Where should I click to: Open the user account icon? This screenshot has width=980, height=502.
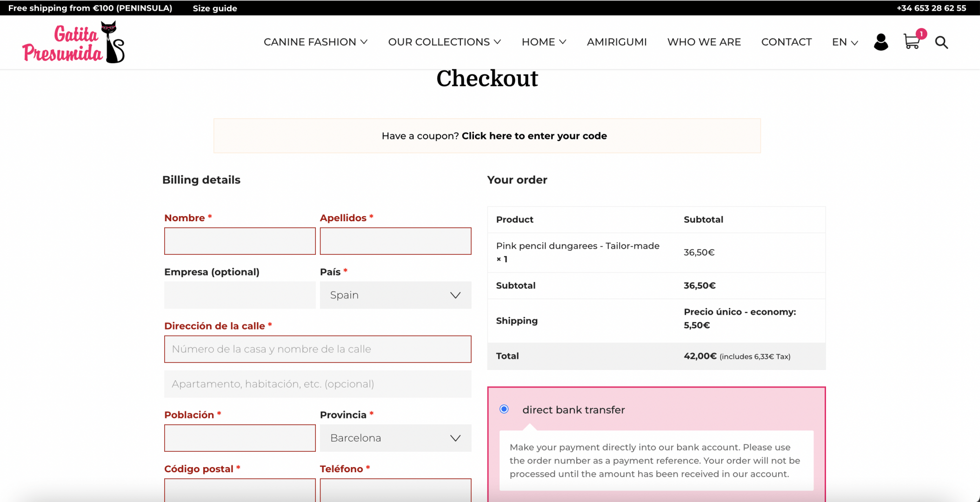click(x=880, y=42)
